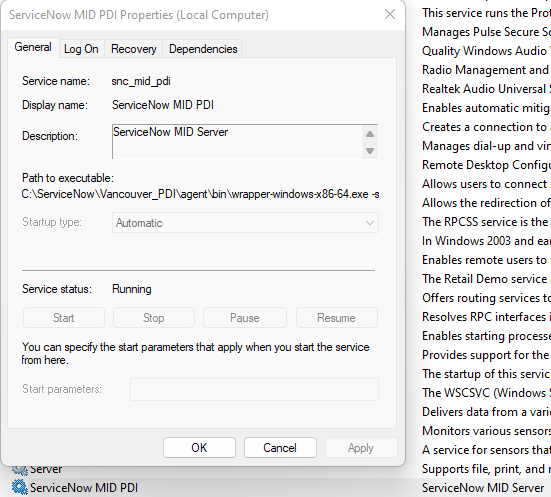Screen dimensions: 551x497
Task: Click 'Radio Management and' description row
Action: [486, 70]
